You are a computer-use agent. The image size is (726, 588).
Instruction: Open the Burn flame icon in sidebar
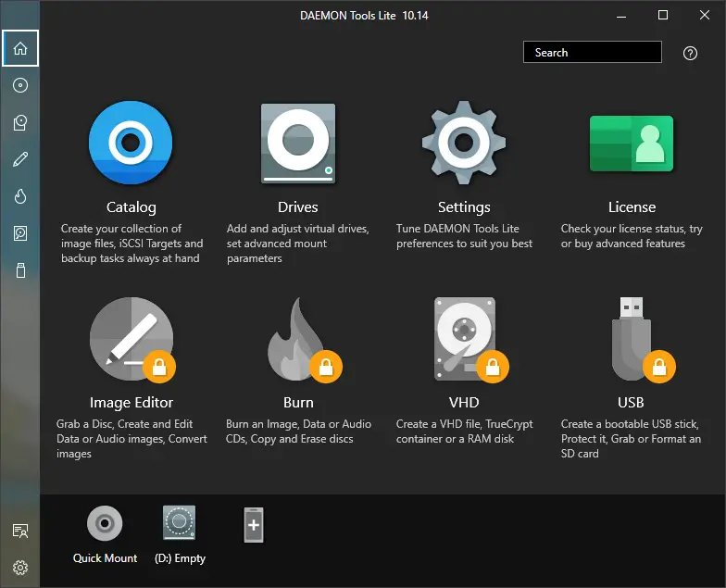click(20, 196)
